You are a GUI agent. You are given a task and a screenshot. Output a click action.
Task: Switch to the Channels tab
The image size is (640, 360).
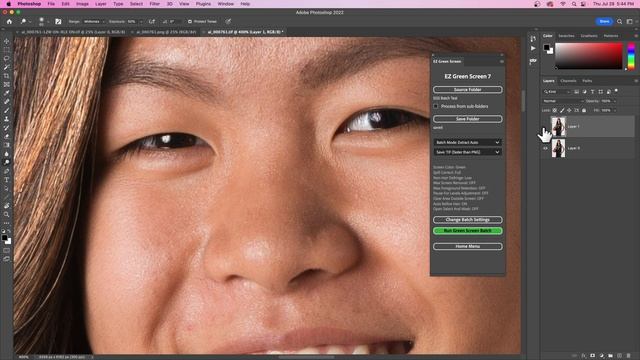click(568, 81)
